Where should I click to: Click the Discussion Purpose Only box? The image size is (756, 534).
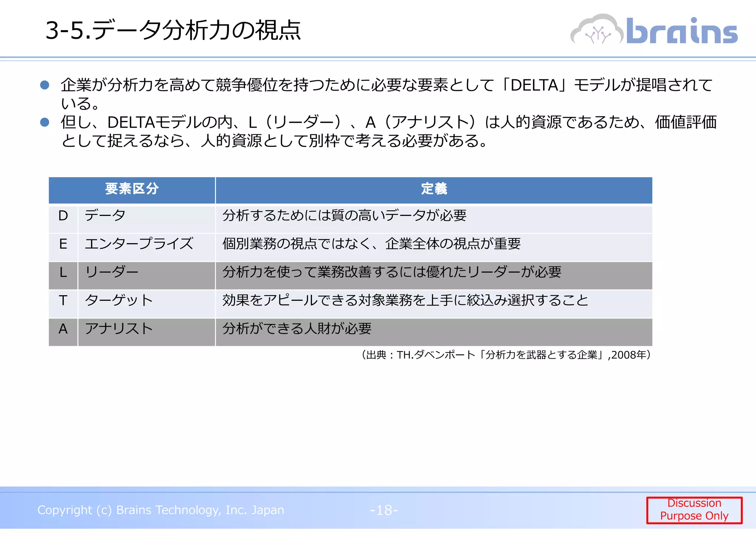[x=694, y=510]
